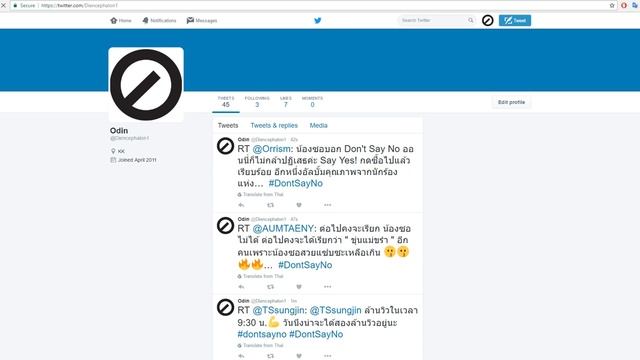Bookmark this page with star icon
This screenshot has width=640, height=360.
coord(612,6)
